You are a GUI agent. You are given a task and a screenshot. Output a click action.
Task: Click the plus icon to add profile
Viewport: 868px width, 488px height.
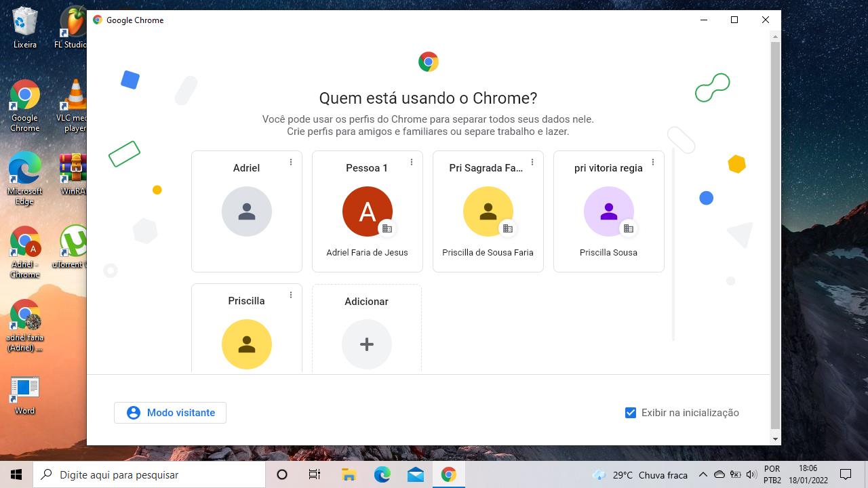pos(366,344)
